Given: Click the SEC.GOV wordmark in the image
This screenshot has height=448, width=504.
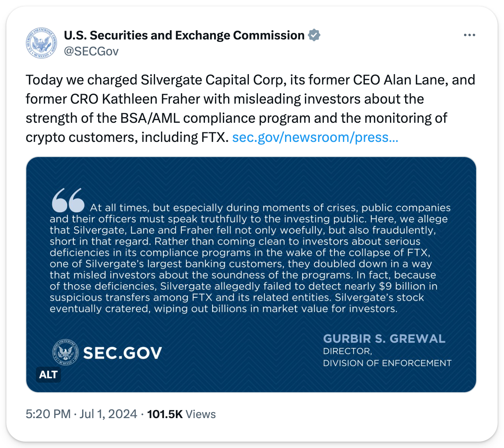Looking at the screenshot, I should [x=122, y=353].
